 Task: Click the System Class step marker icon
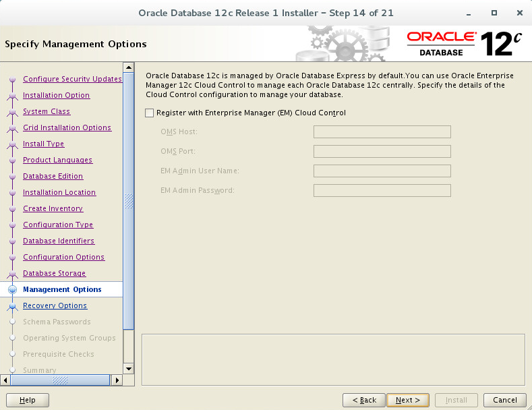[x=13, y=112]
